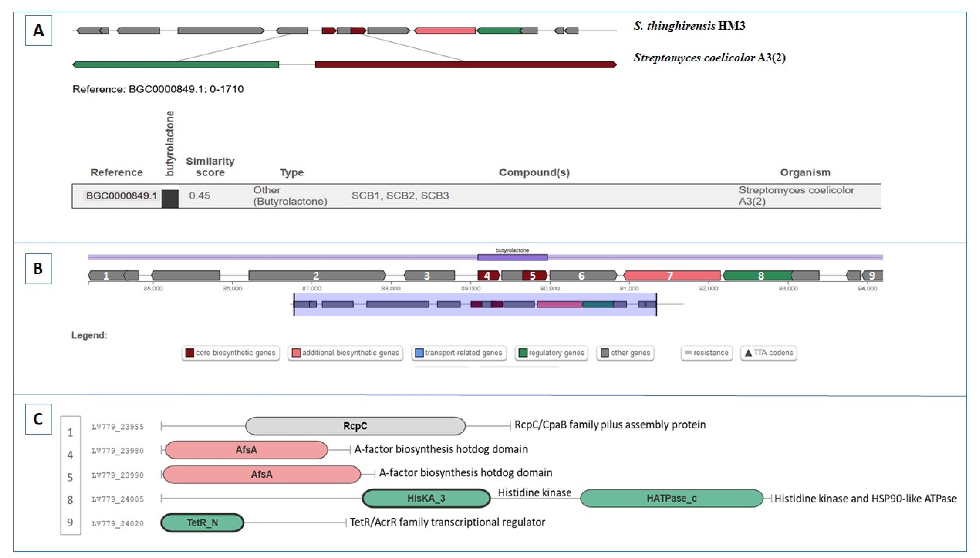Click the HATPase_c domain shape

[x=671, y=498]
